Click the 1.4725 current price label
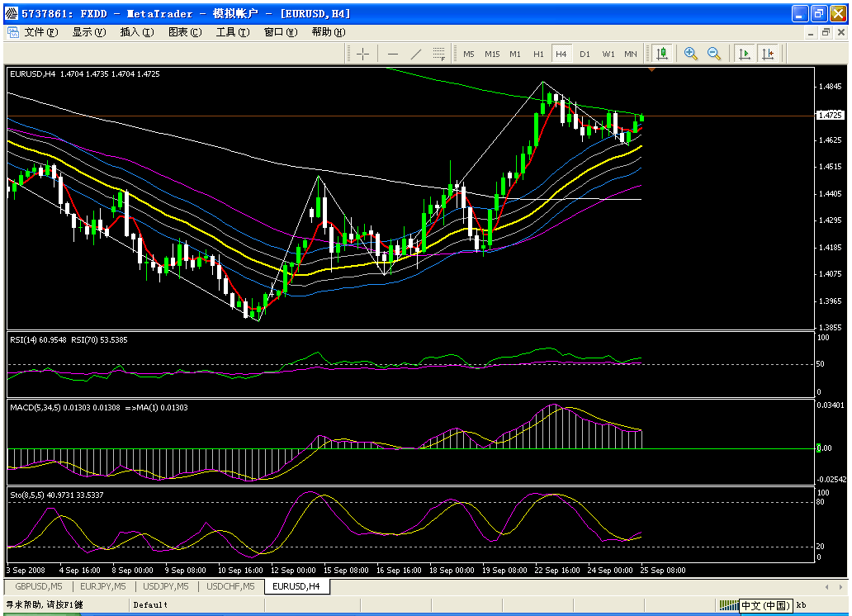Screen dimensions: 852x616 pos(829,116)
